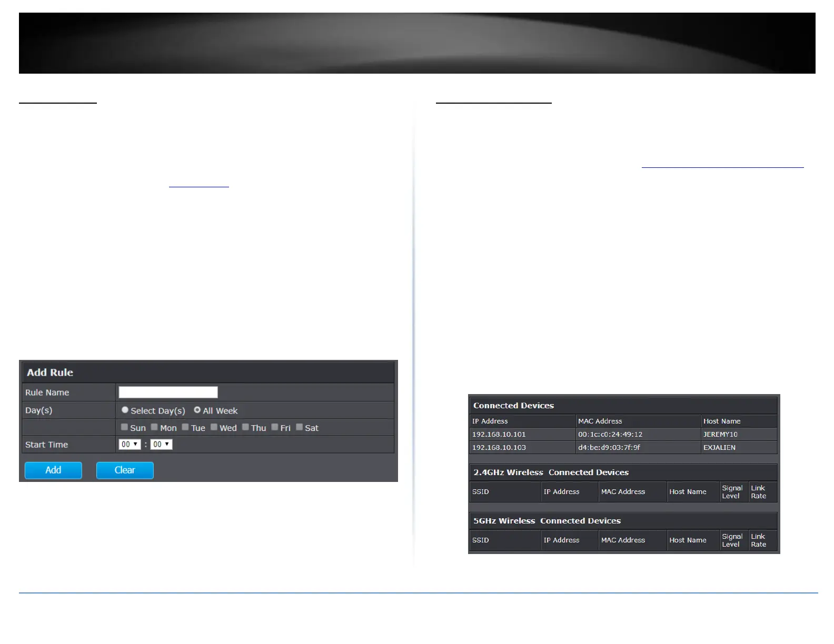Click IP address 192.168.10.101

click(499, 434)
